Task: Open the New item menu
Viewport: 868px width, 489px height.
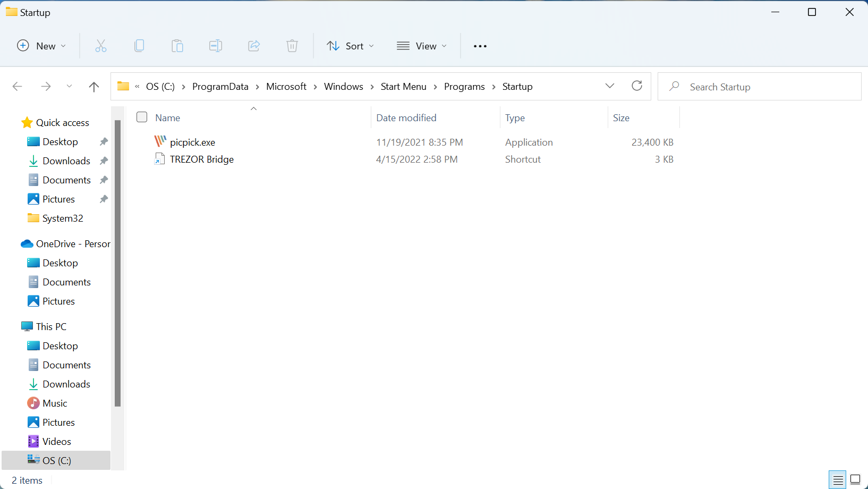Action: pos(41,46)
